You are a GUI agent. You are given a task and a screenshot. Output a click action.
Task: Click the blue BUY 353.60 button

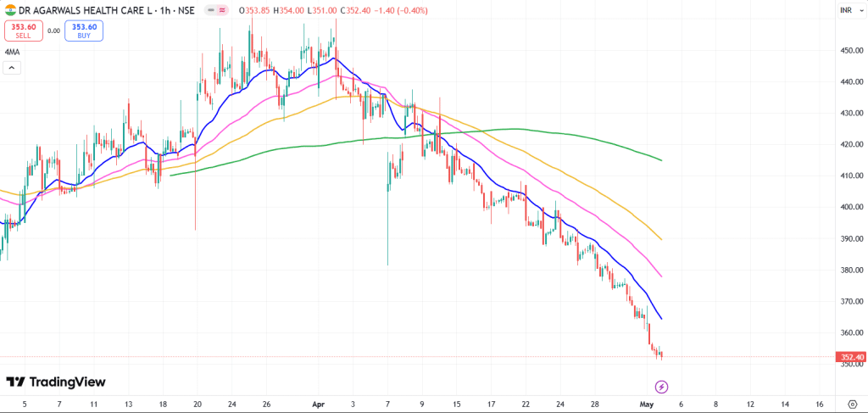84,31
